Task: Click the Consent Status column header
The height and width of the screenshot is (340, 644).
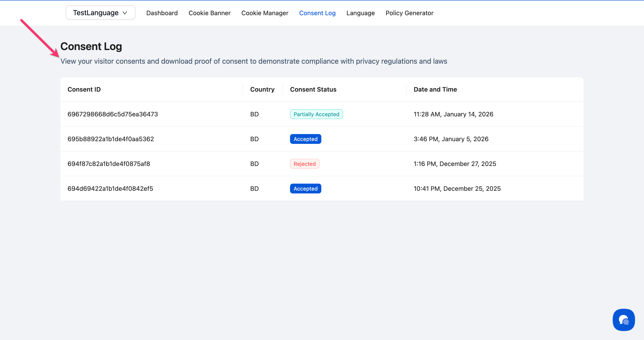Action: tap(313, 89)
